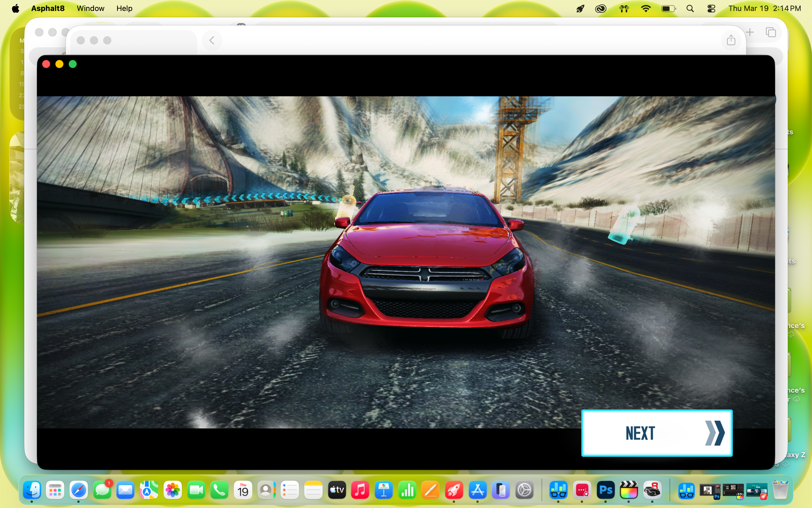
Task: Click the battery status indicator
Action: 668,8
